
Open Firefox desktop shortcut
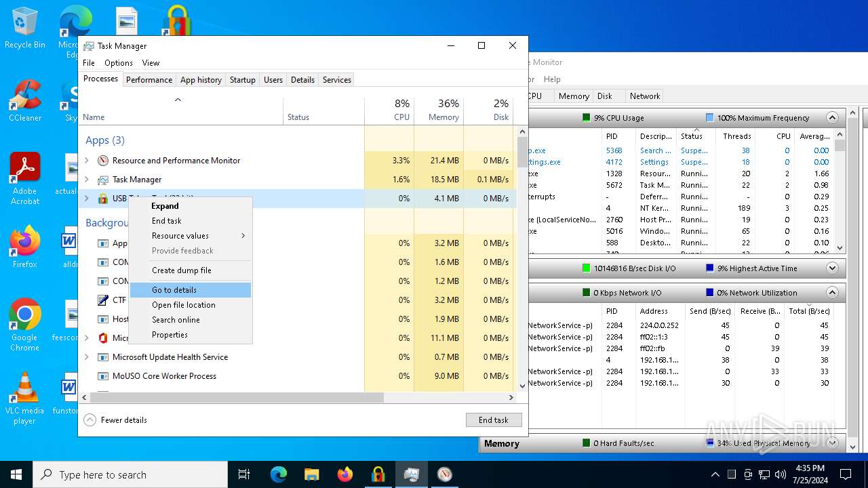pos(25,247)
